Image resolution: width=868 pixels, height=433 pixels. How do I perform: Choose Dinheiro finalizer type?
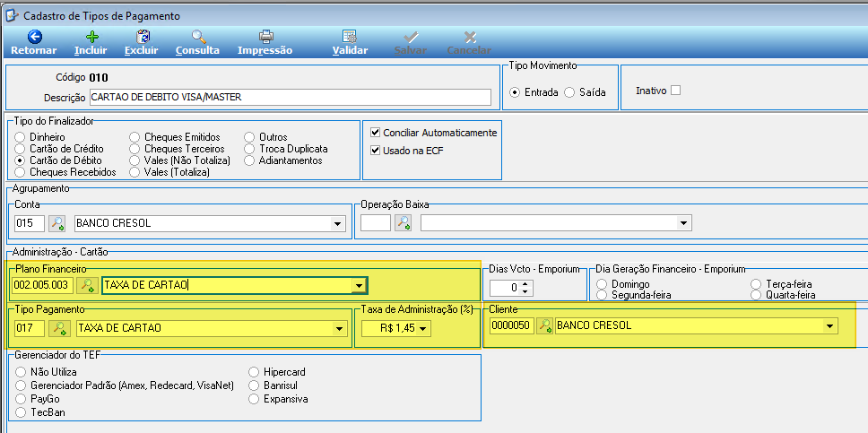point(20,137)
